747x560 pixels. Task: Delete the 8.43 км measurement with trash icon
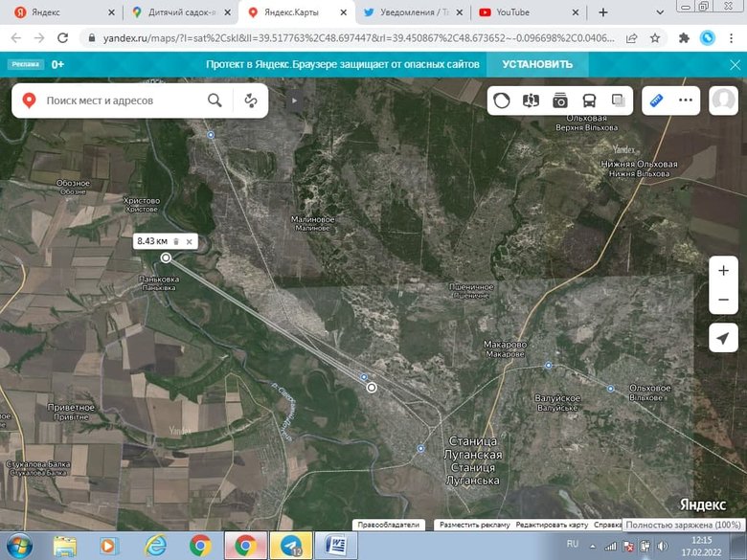pyautogui.click(x=176, y=241)
